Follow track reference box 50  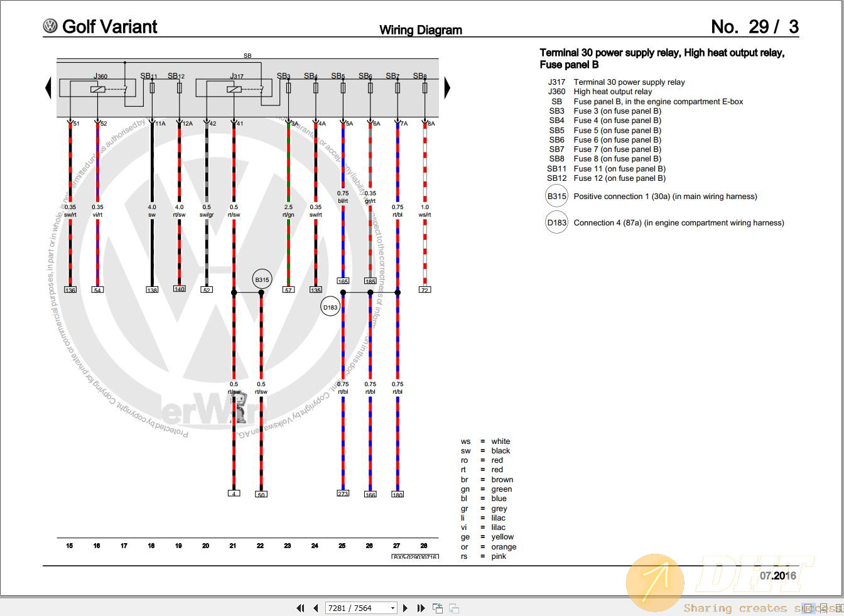click(261, 495)
